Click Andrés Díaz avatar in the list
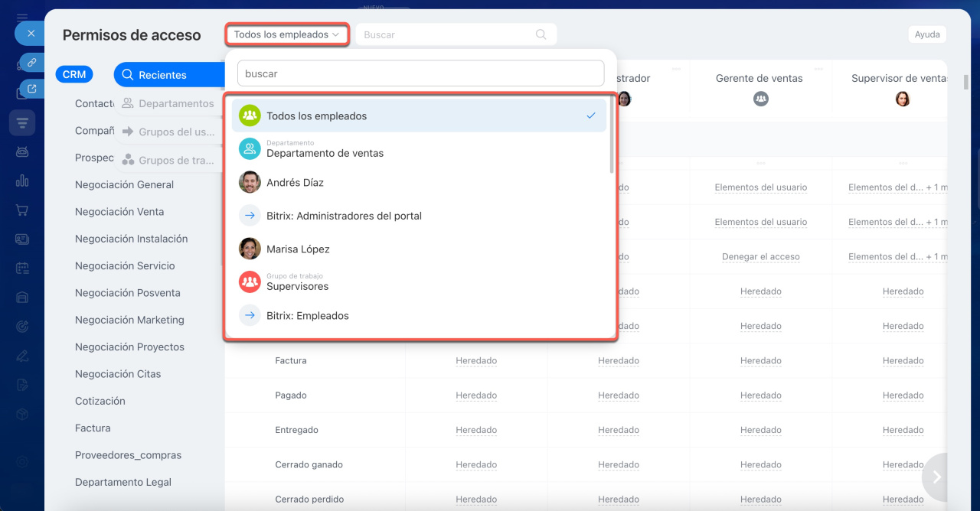This screenshot has width=980, height=511. coord(250,183)
